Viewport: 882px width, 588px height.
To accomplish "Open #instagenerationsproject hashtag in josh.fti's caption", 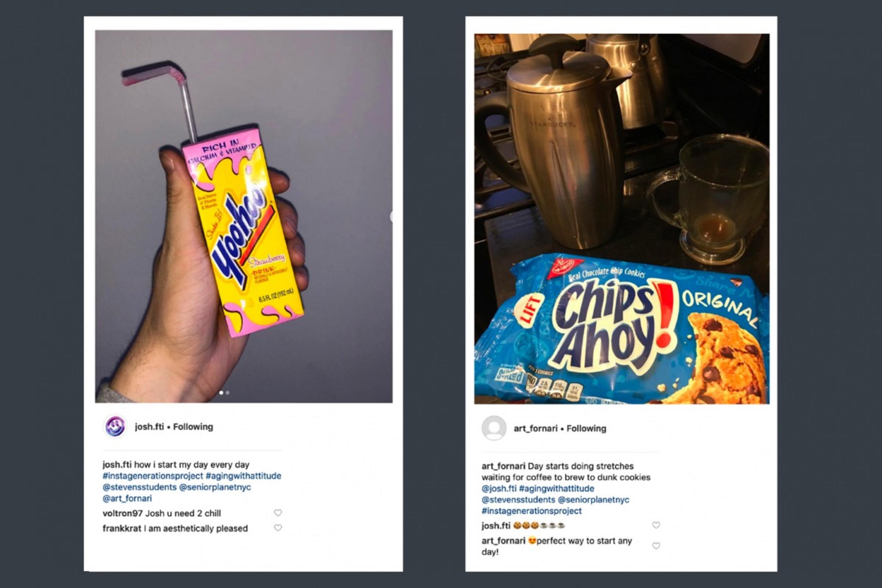I will 153,476.
